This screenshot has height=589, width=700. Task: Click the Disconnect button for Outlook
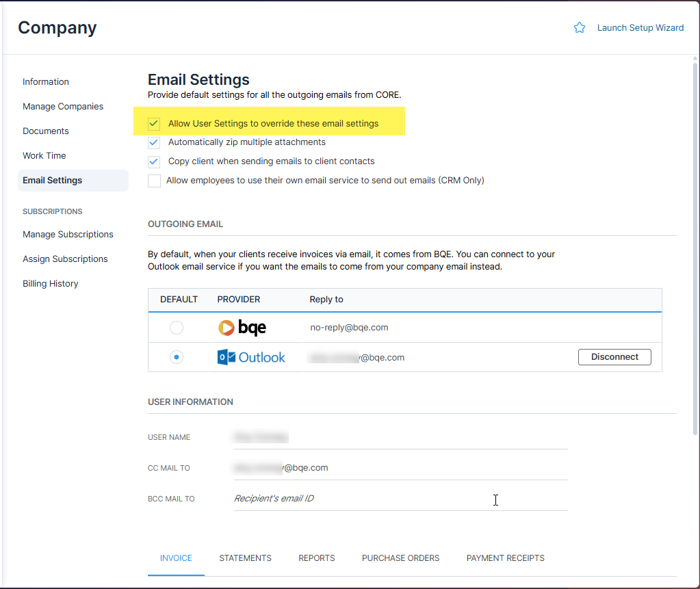click(614, 357)
